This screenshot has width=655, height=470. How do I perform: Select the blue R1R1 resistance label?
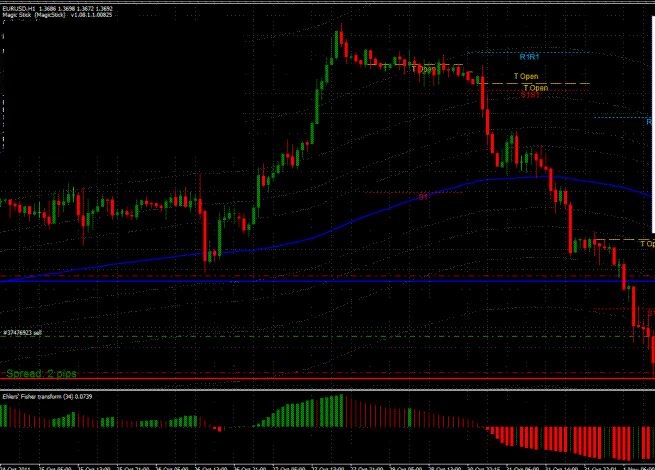pyautogui.click(x=529, y=57)
